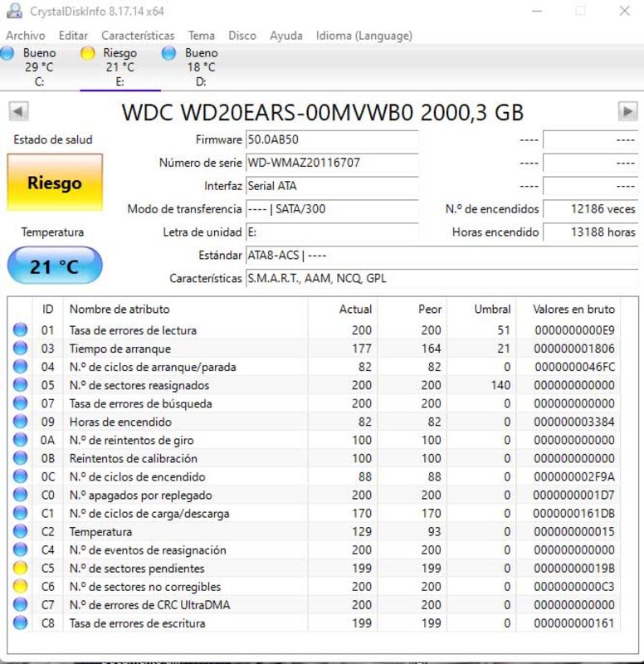Click raw value 0000000161DB
The image size is (644, 664).
(573, 513)
